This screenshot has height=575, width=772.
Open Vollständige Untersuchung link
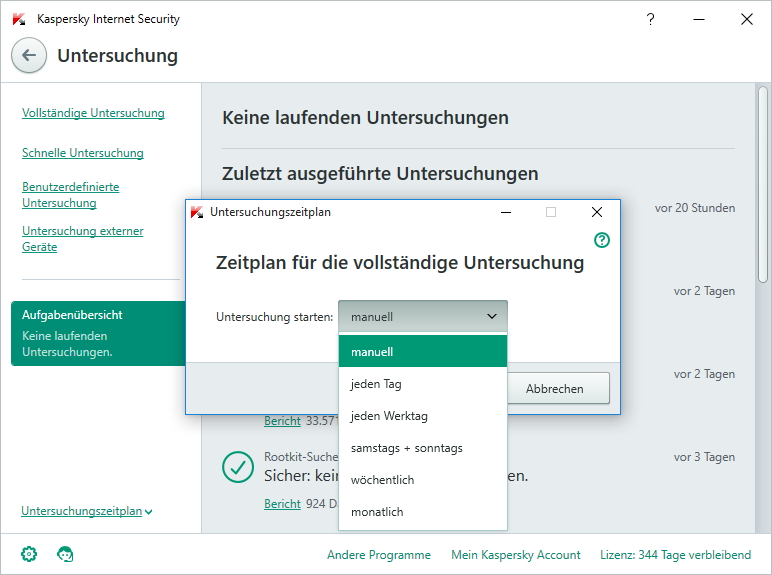coord(93,113)
